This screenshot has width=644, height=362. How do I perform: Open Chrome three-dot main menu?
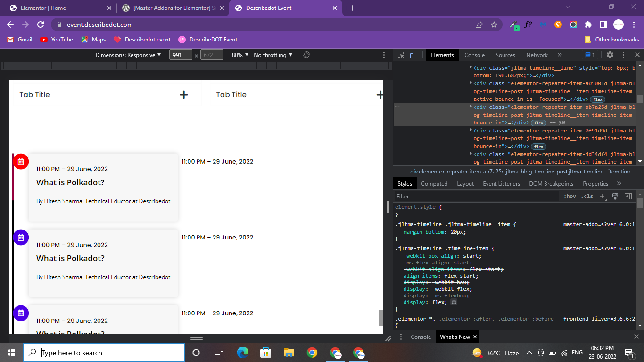[x=633, y=25]
